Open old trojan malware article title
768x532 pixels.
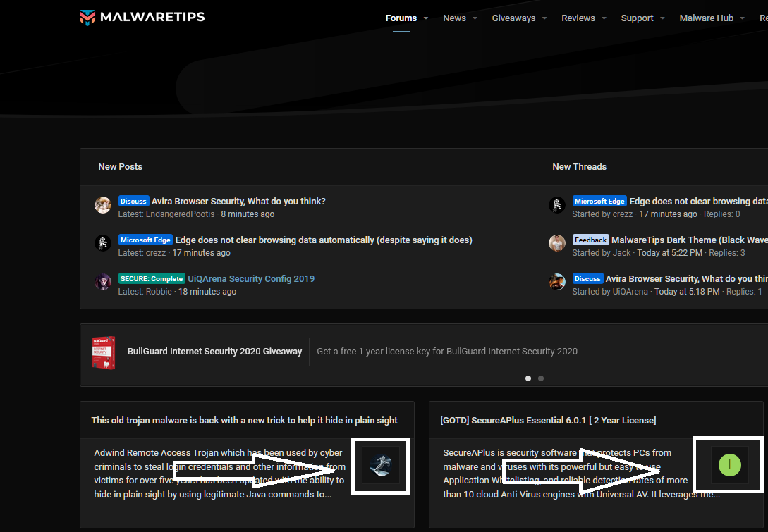[x=244, y=421]
